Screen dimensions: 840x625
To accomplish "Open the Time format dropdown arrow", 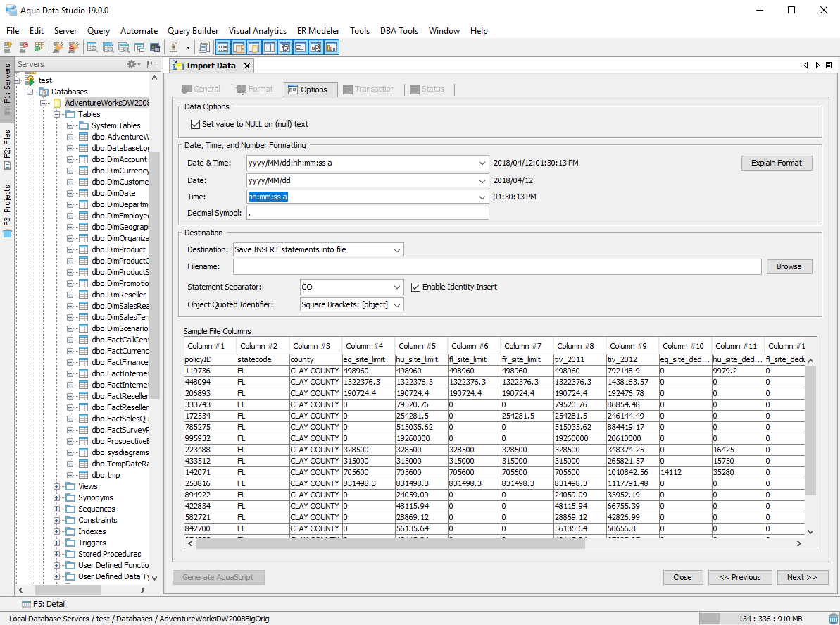I will (482, 197).
